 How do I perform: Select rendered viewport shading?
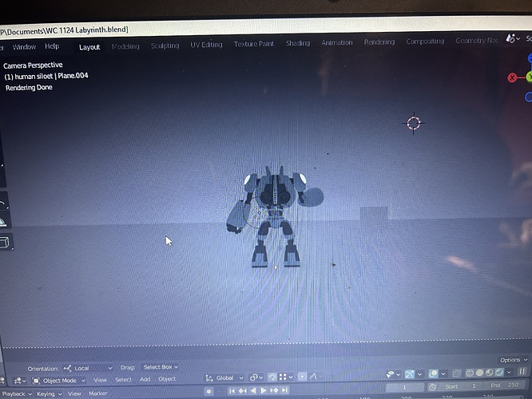point(499,372)
